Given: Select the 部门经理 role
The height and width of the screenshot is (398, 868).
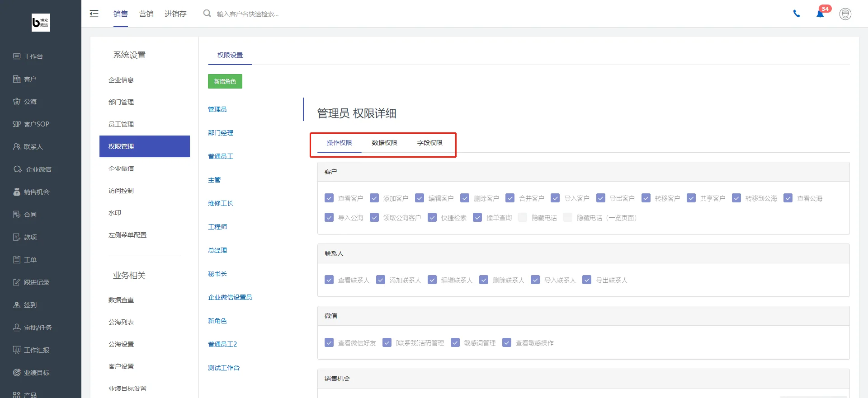Looking at the screenshot, I should click(x=221, y=133).
